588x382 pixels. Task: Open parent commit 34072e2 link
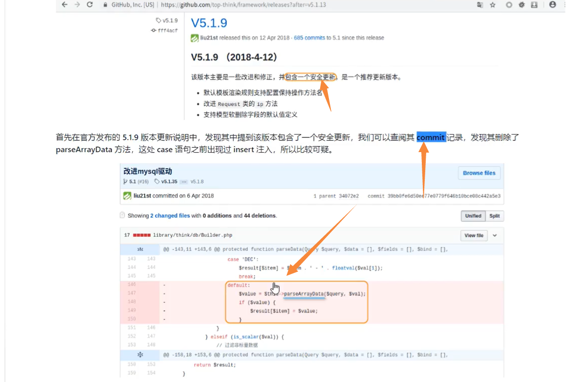click(x=348, y=196)
